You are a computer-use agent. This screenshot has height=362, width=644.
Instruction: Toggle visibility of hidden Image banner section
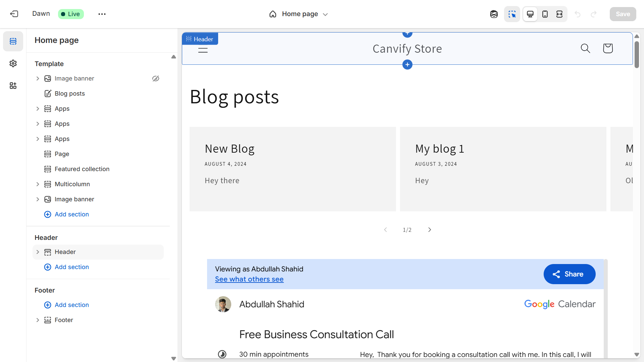click(x=155, y=79)
